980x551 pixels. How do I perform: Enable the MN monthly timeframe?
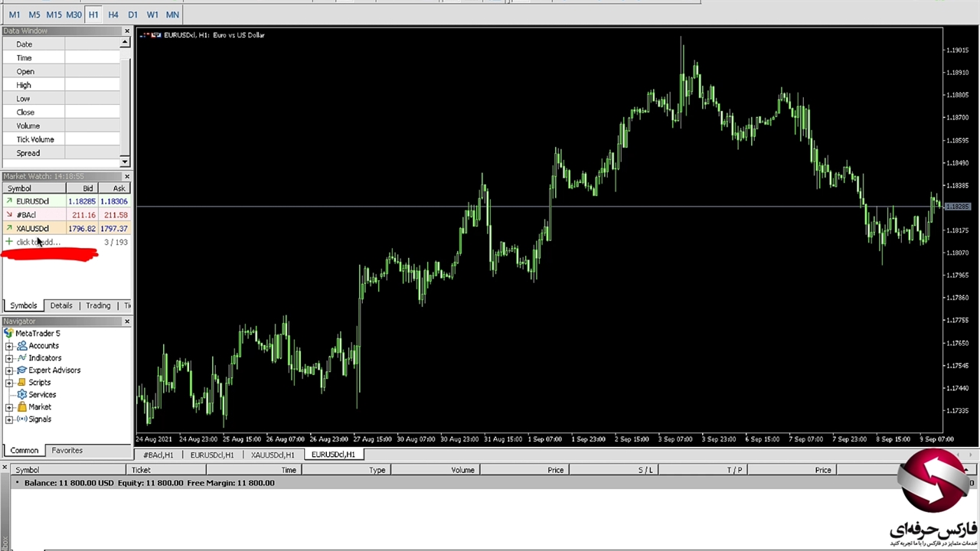pos(172,15)
